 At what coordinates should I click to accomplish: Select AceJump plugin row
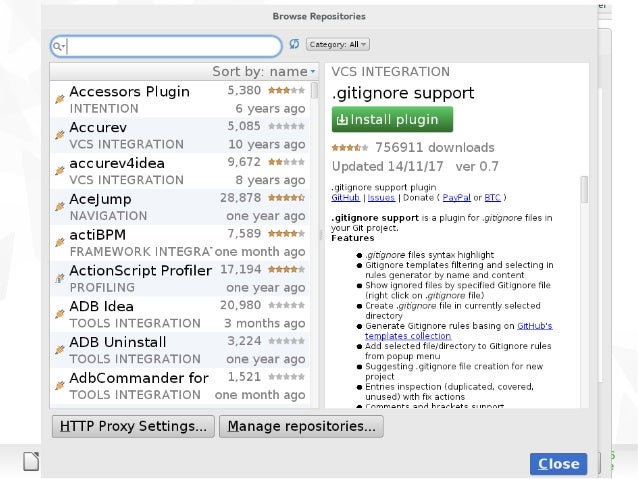point(179,207)
